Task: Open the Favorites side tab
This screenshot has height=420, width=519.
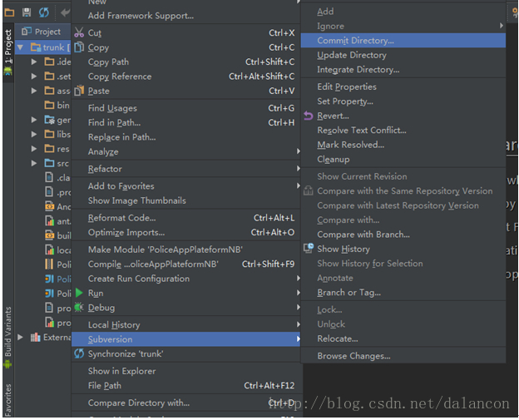Action: [8, 400]
